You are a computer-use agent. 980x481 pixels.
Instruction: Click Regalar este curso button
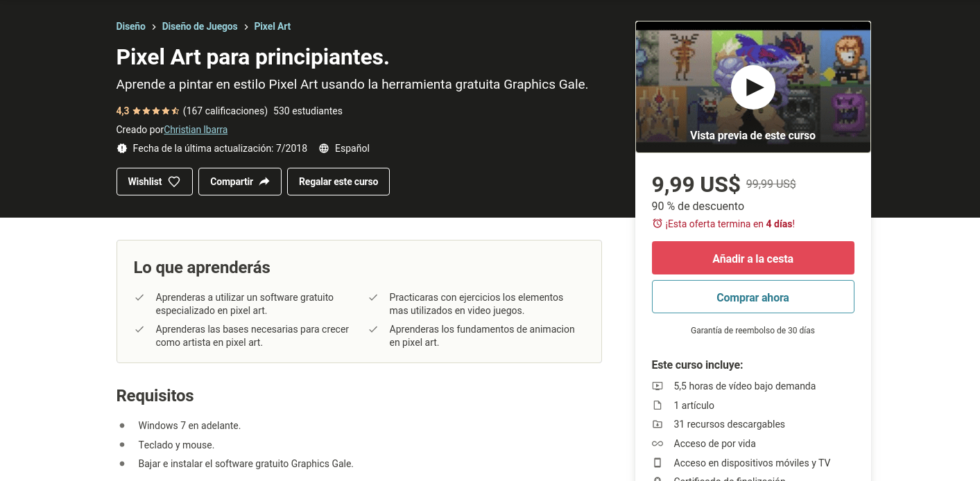[338, 182]
